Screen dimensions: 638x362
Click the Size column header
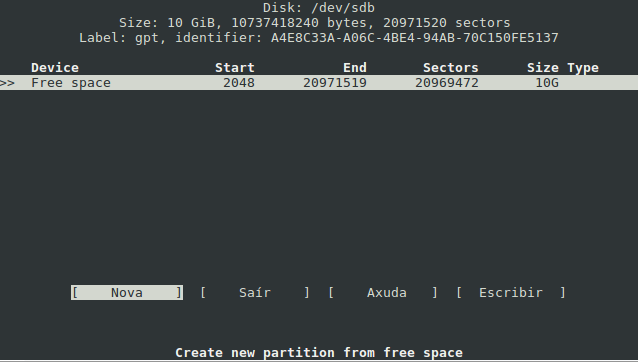click(543, 68)
